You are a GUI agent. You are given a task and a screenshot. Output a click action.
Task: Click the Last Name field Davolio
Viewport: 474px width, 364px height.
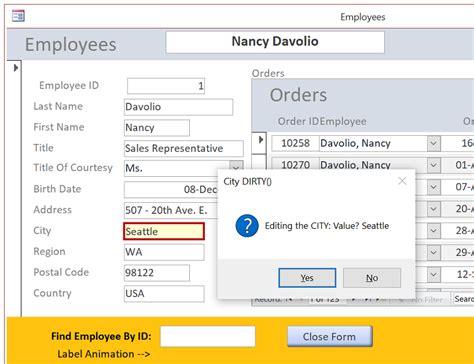pyautogui.click(x=178, y=107)
